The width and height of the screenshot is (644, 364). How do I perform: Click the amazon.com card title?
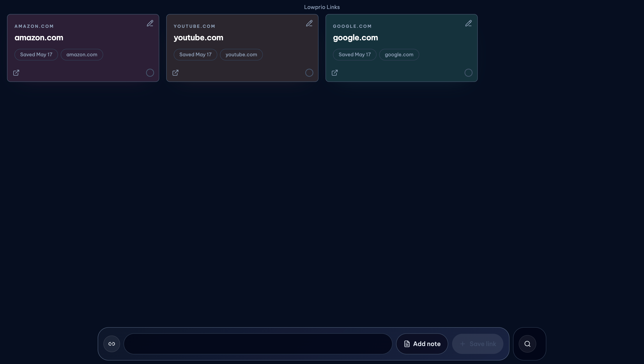tap(39, 37)
